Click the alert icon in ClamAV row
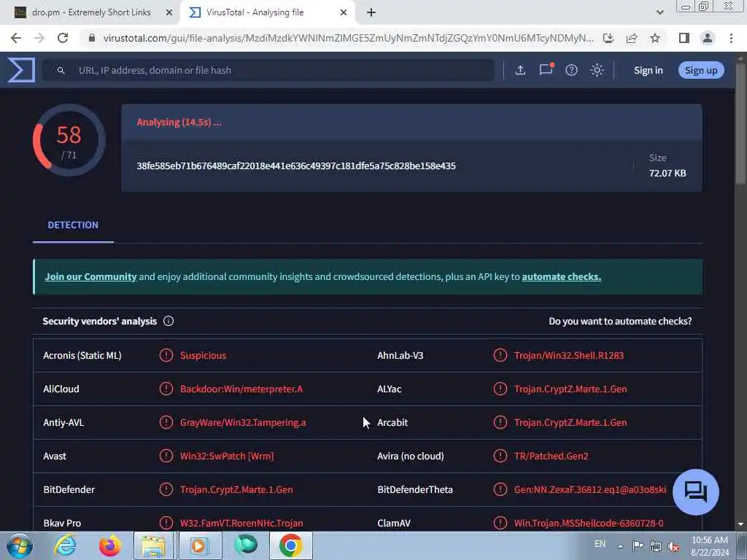This screenshot has height=560, width=747. 500,523
